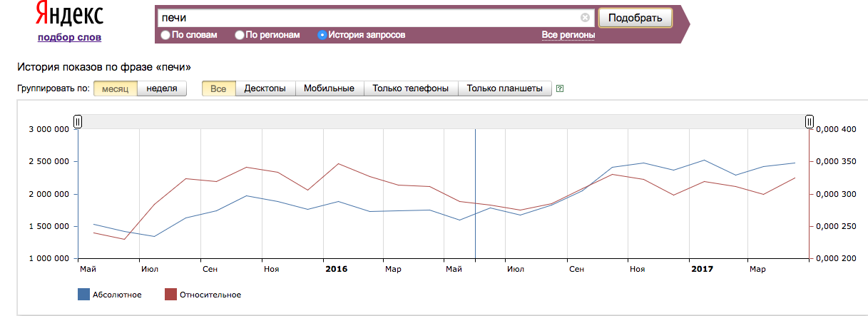Click the left range slider handle
Viewport: 868px width, 316px height.
tap(78, 122)
